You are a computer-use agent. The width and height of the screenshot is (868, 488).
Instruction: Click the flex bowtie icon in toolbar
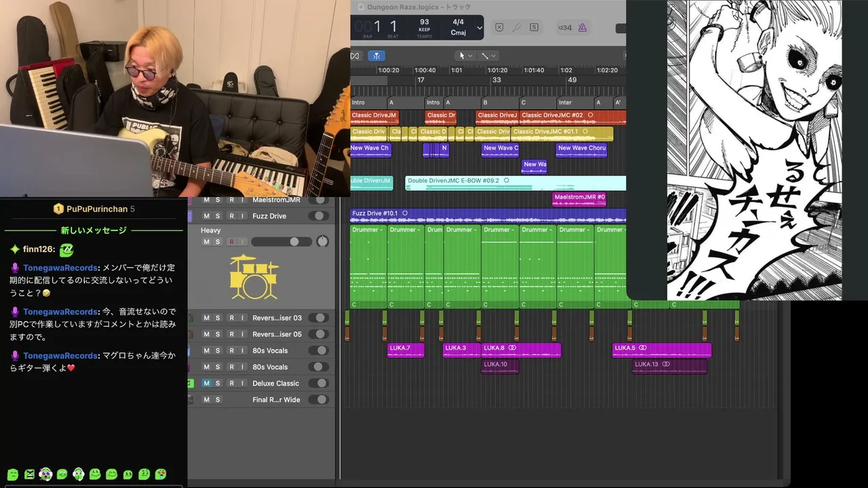(355, 56)
